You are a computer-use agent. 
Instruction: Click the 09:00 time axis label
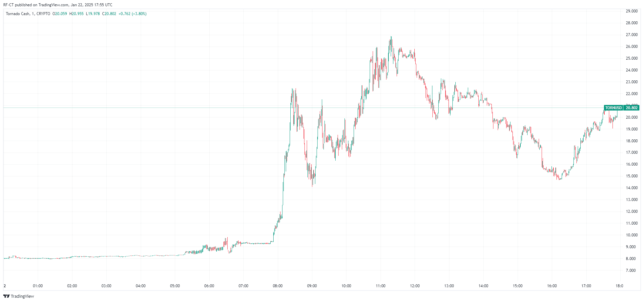point(312,286)
